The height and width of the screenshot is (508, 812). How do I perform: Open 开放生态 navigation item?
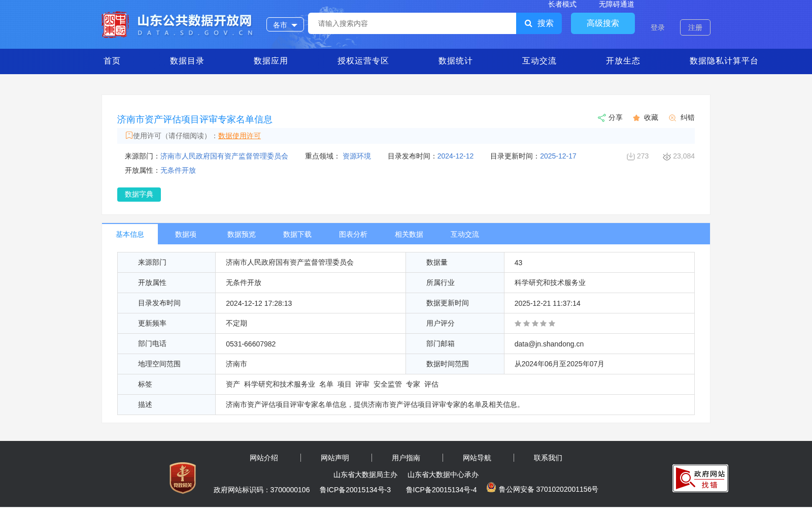(x=623, y=61)
